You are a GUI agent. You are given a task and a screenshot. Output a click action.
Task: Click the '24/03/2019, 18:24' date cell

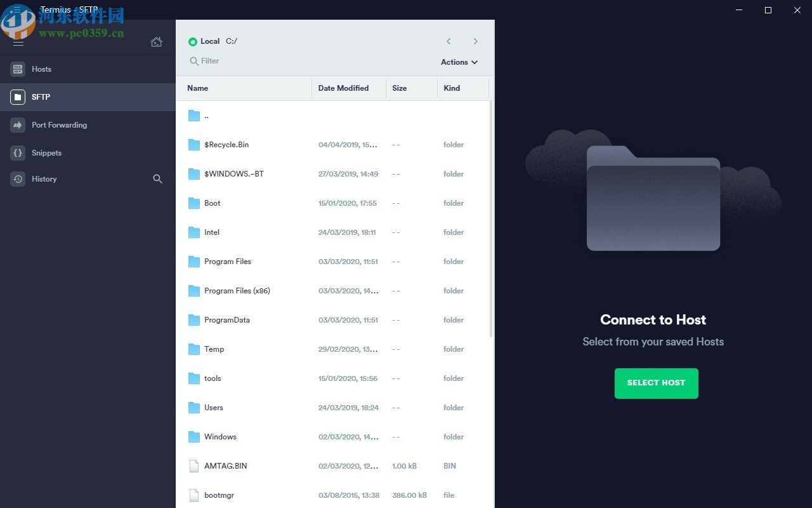[349, 408]
